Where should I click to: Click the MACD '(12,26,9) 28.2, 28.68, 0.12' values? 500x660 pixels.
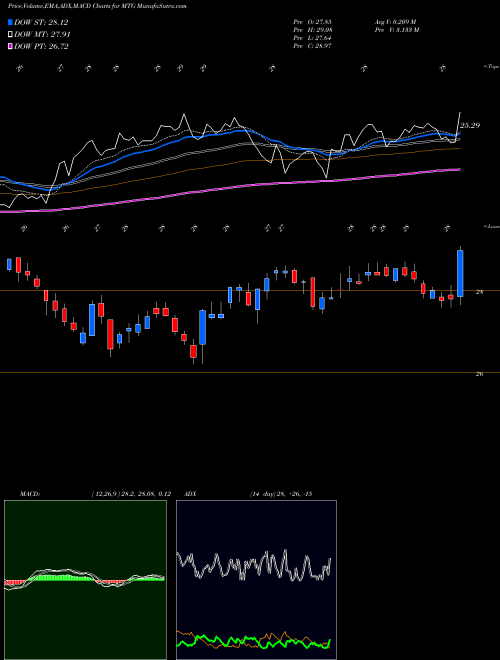[131, 494]
